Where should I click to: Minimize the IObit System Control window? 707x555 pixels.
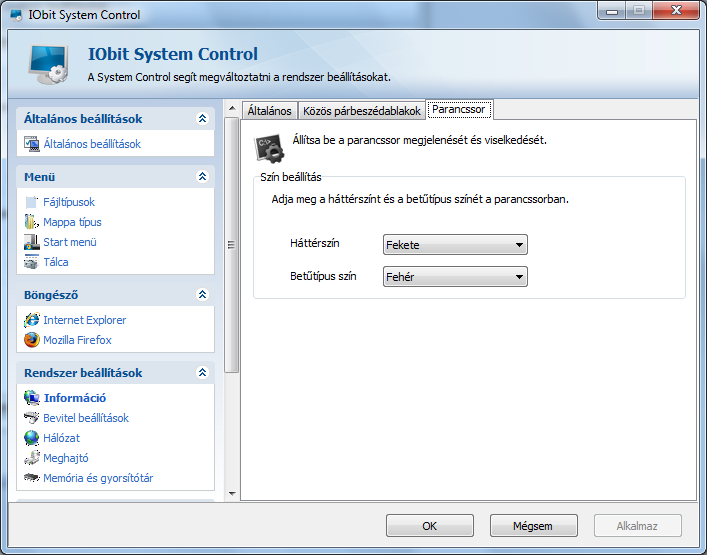[612, 11]
